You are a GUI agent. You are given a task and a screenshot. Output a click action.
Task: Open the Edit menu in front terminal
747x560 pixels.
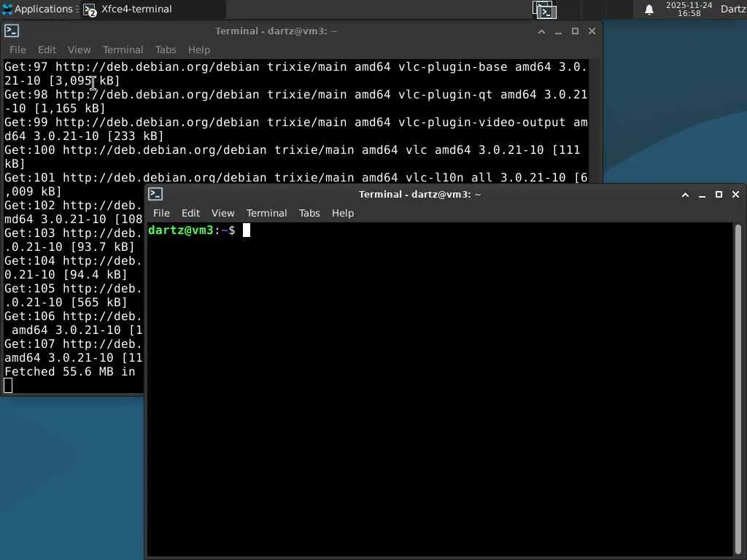coord(190,213)
